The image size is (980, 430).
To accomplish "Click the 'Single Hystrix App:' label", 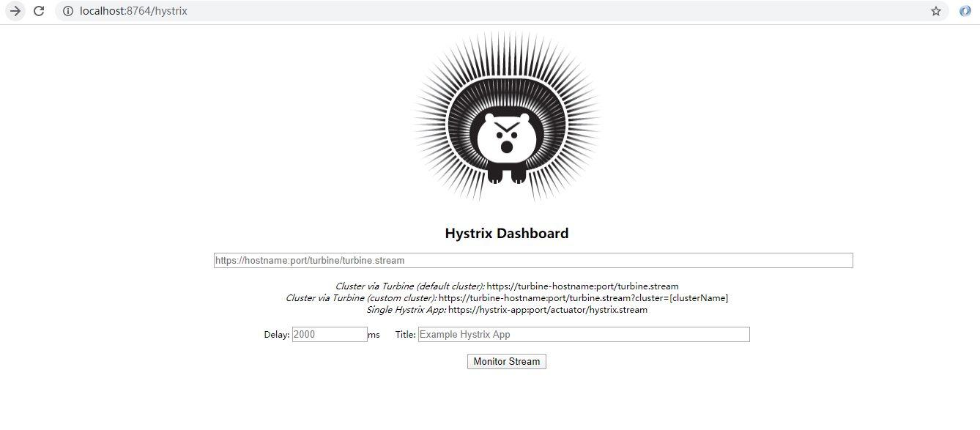I will click(407, 310).
